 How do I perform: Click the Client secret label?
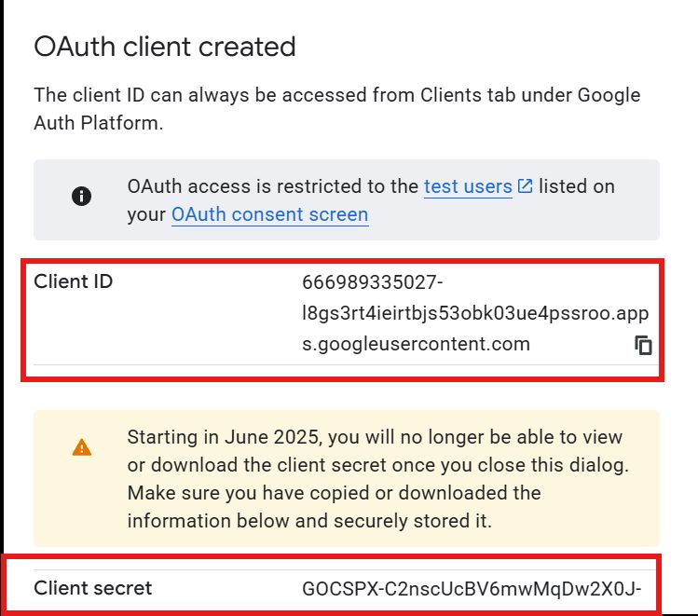(x=92, y=588)
